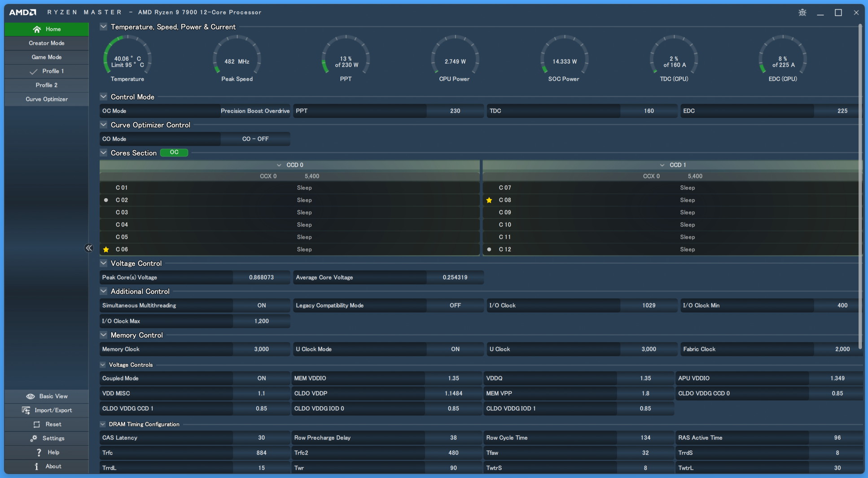The image size is (868, 478).
Task: Select core row C 03
Action: click(289, 213)
